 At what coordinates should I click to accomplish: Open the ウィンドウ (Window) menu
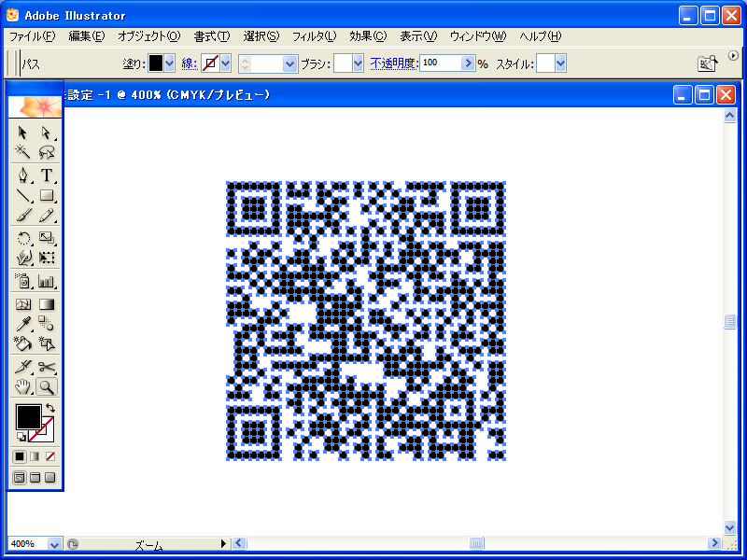coord(478,36)
